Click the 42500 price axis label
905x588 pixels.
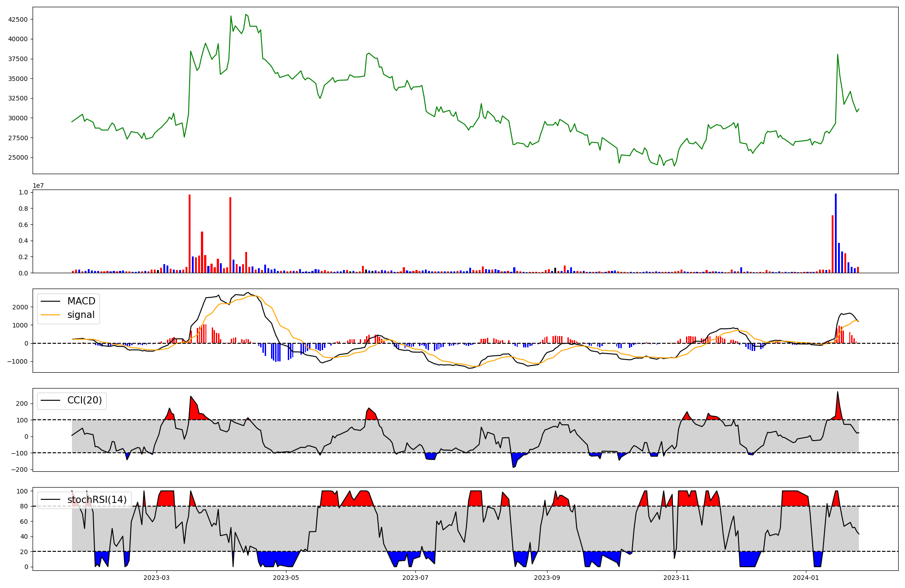click(18, 19)
